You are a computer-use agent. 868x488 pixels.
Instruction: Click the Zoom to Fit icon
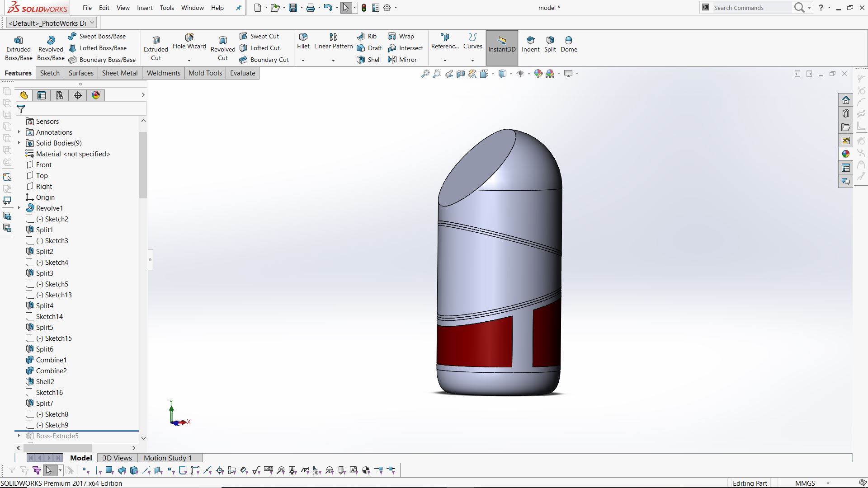coord(425,74)
